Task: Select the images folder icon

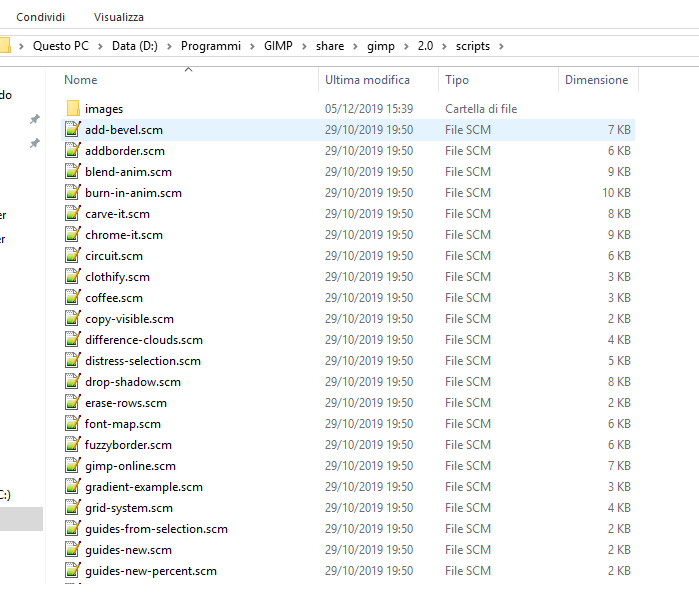Action: 73,108
